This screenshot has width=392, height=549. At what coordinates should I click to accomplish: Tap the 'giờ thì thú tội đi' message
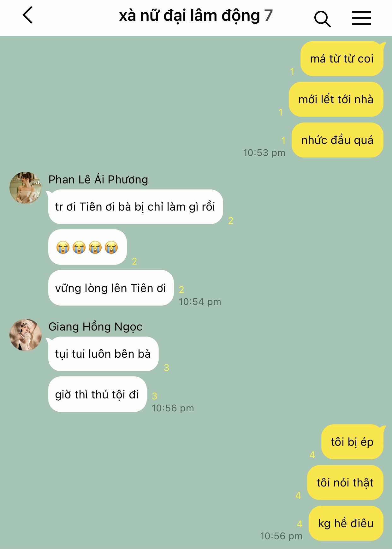click(x=97, y=394)
